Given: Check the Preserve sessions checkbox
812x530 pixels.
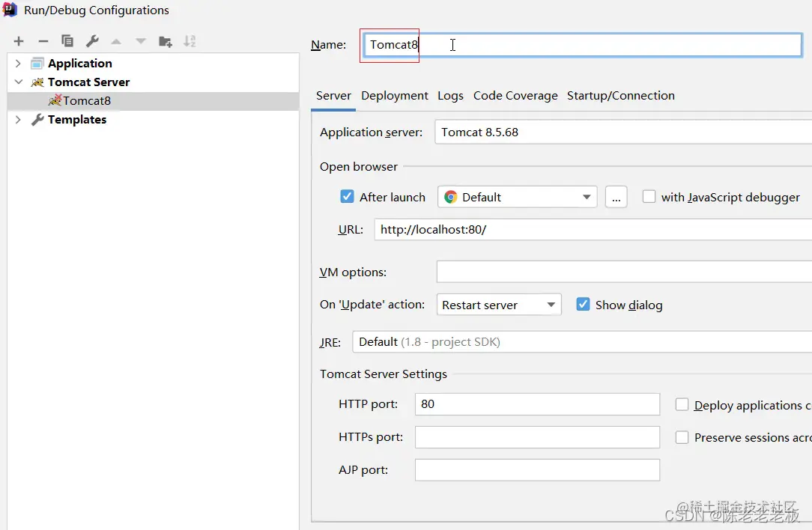Looking at the screenshot, I should (682, 437).
